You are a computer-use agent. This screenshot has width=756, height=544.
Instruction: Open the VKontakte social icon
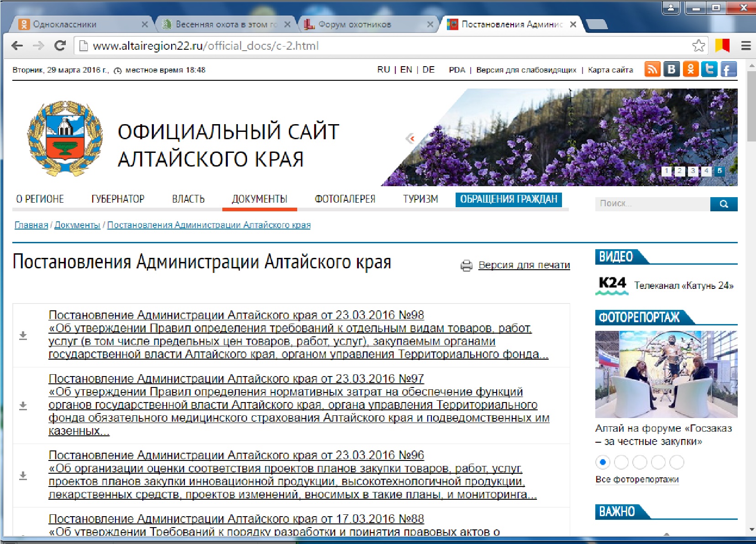click(671, 69)
